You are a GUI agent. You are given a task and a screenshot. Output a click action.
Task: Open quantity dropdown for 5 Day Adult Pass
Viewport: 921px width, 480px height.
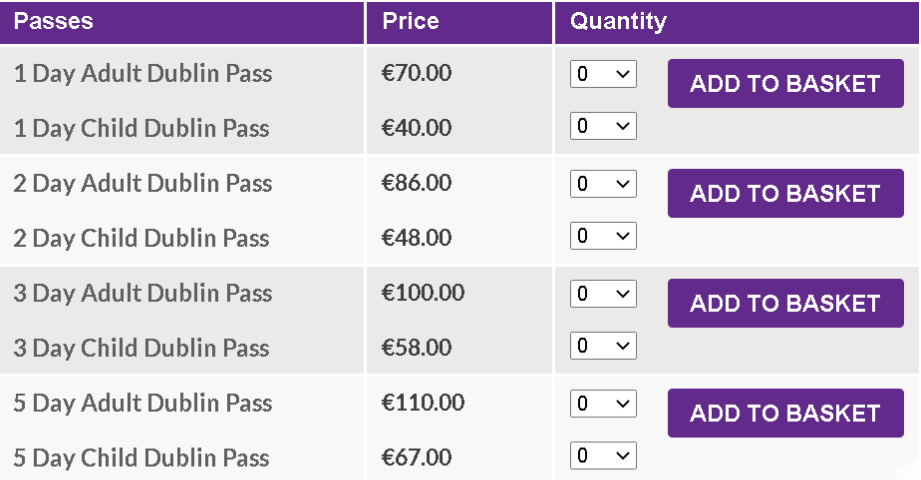[x=603, y=404]
